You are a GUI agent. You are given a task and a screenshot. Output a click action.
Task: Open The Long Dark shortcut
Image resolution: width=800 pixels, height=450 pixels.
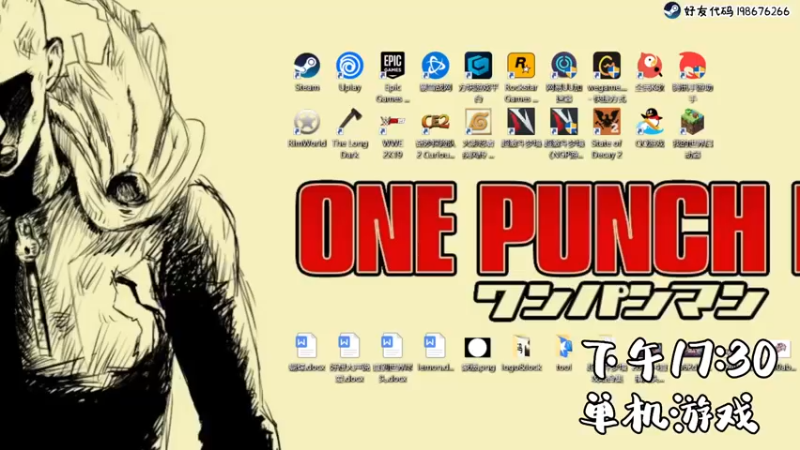[x=350, y=122]
